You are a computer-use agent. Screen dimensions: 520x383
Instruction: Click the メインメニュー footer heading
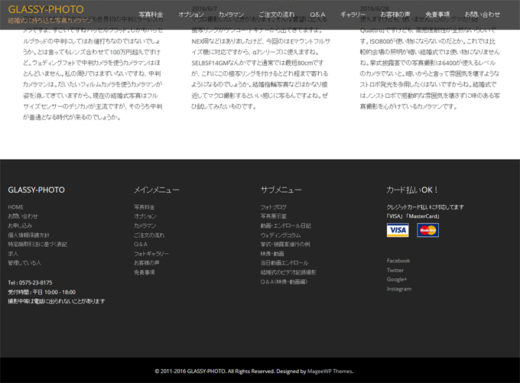coord(157,190)
